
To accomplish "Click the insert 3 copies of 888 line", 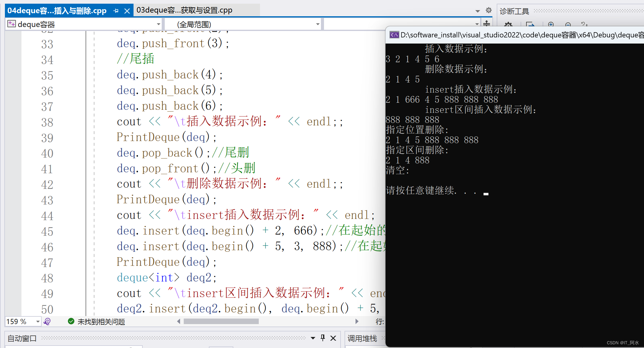I will tap(230, 246).
